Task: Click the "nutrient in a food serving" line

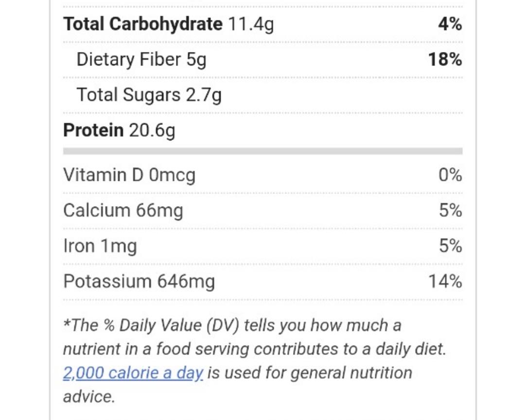Action: pos(254,349)
